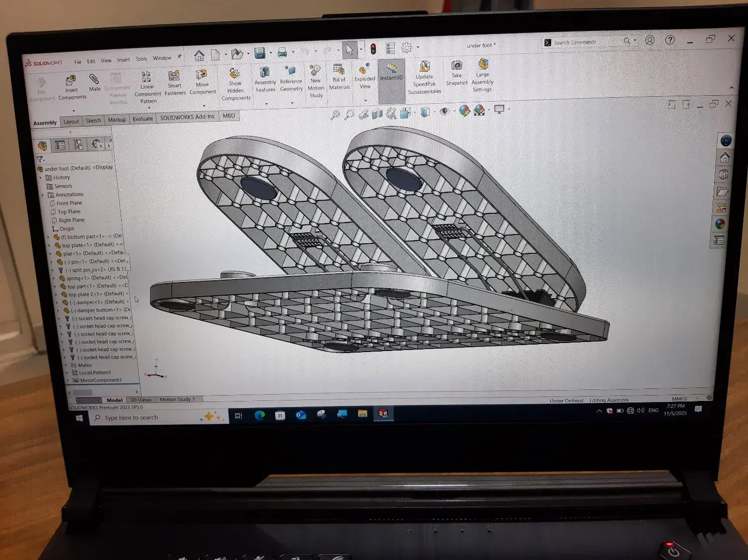The image size is (748, 560).
Task: Select Smart Fasteners in the ribbon
Action: 175,82
